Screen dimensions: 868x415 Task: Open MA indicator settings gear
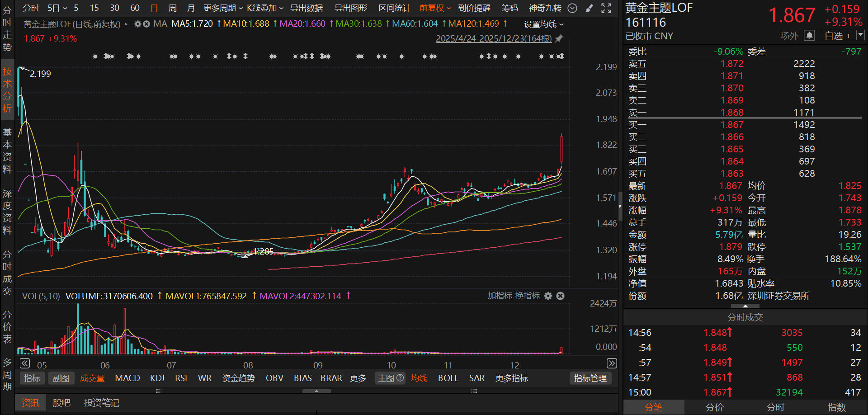(138, 24)
